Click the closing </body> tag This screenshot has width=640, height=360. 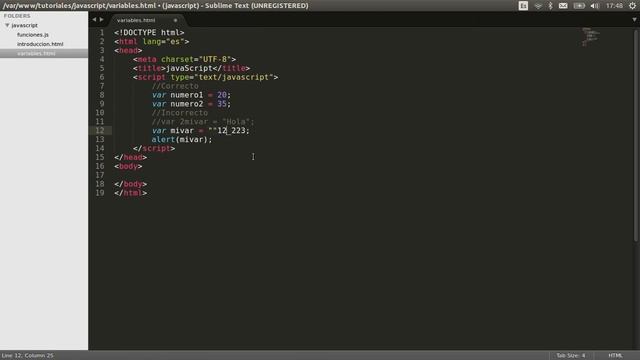tap(131, 184)
